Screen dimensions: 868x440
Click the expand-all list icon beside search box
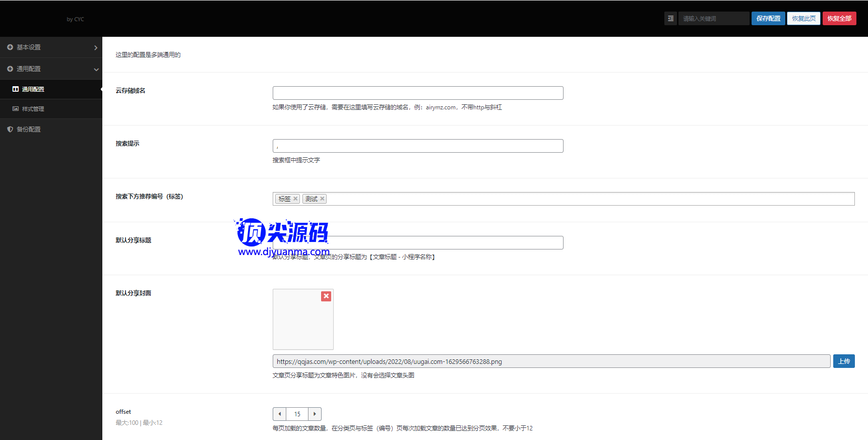click(670, 19)
